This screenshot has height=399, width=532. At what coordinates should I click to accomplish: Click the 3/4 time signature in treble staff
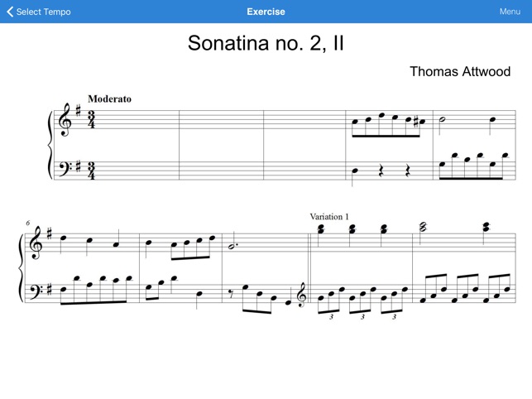91,119
